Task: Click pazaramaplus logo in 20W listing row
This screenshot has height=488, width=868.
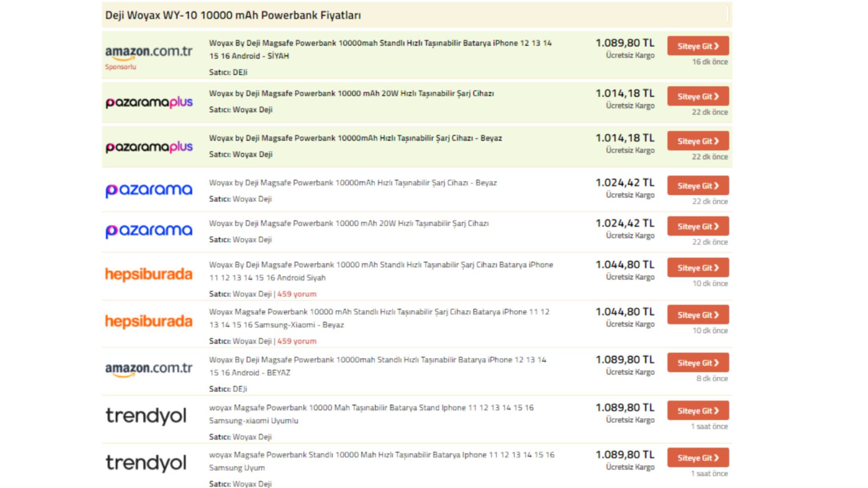Action: pos(149,103)
